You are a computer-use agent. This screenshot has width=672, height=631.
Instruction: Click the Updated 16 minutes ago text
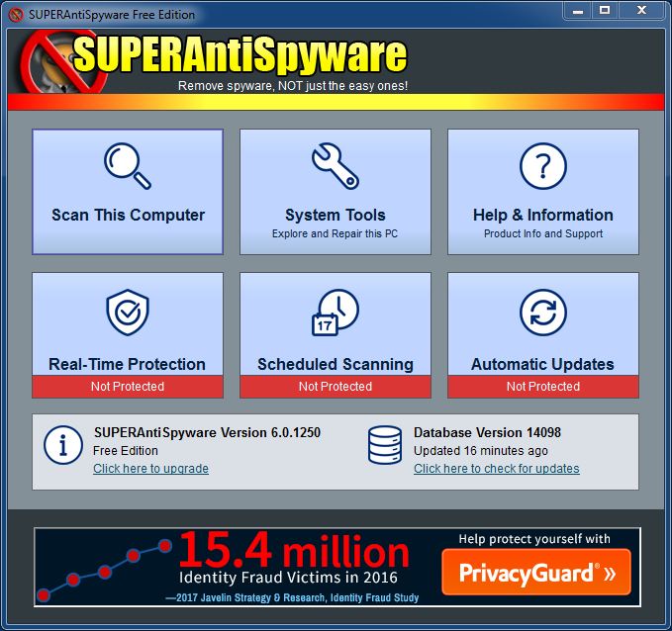coord(481,451)
